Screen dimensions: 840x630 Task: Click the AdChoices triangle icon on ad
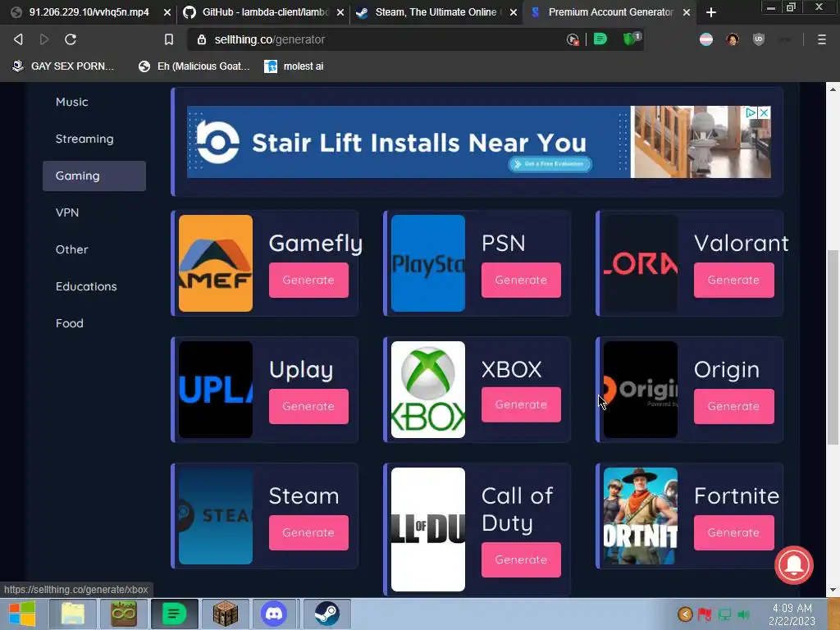pyautogui.click(x=751, y=112)
